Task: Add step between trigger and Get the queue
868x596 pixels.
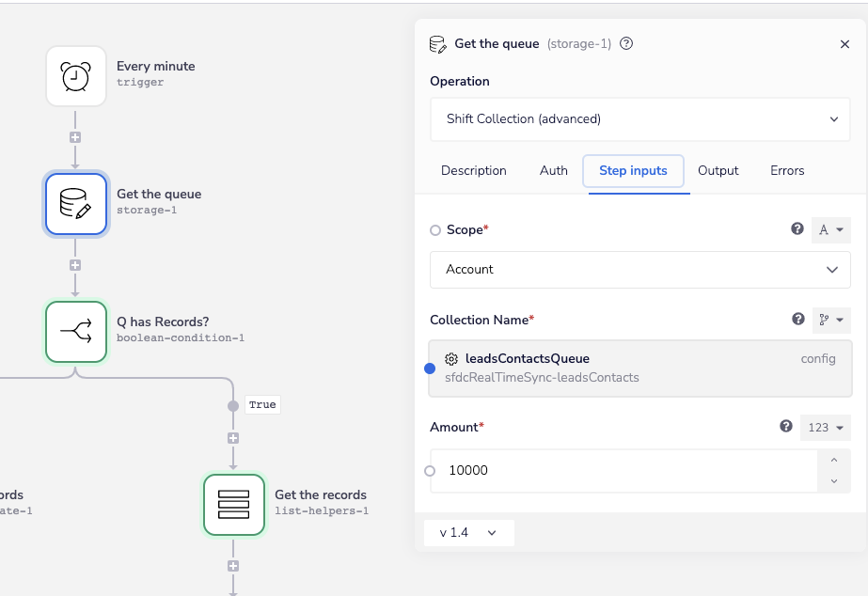Action: pos(75,137)
